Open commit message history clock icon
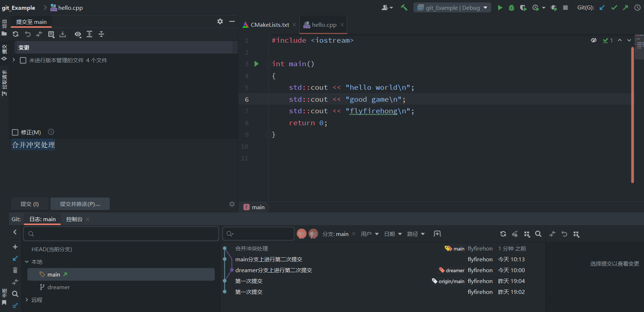The width and height of the screenshot is (644, 312). click(51, 132)
